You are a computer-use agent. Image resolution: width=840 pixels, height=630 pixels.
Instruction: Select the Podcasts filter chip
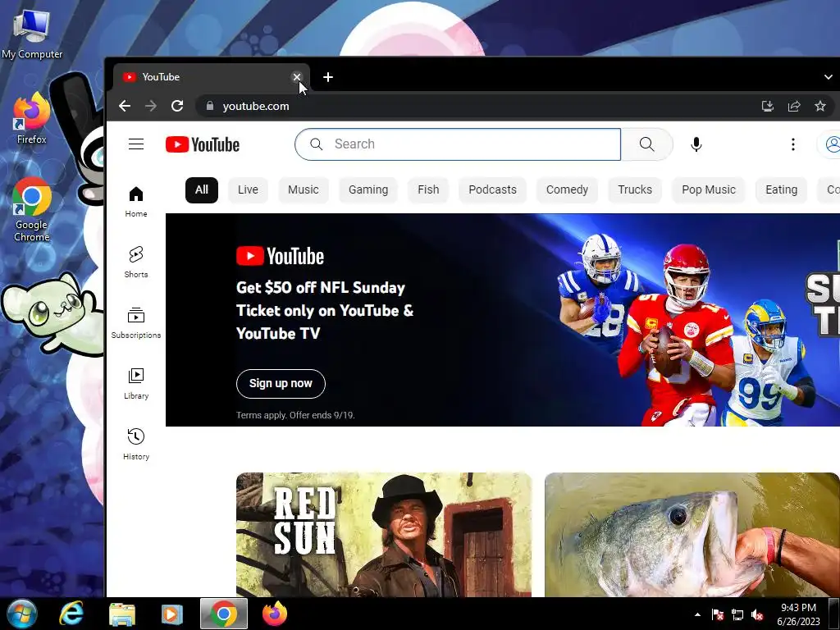[x=493, y=189]
